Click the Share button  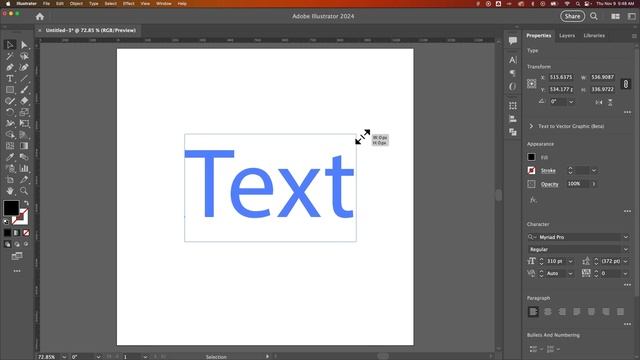(572, 16)
